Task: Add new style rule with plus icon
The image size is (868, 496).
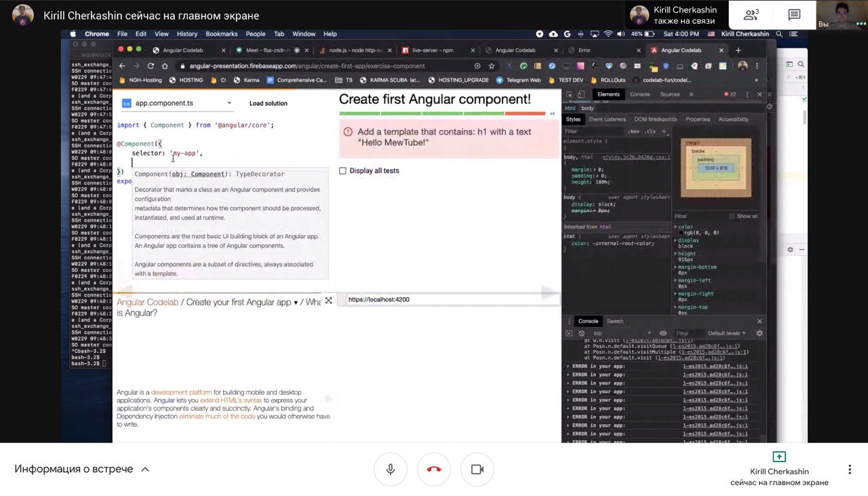Action: [664, 131]
